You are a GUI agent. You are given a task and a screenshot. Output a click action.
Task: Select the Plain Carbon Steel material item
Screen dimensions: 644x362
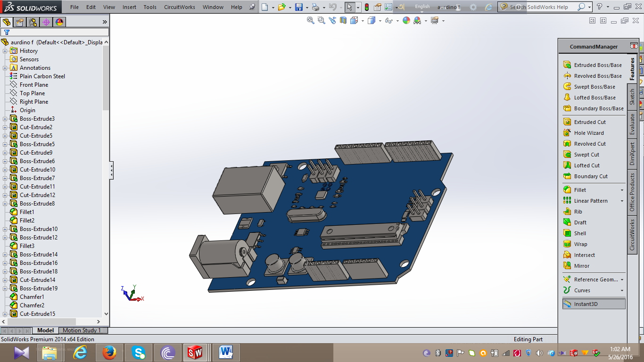pyautogui.click(x=37, y=76)
